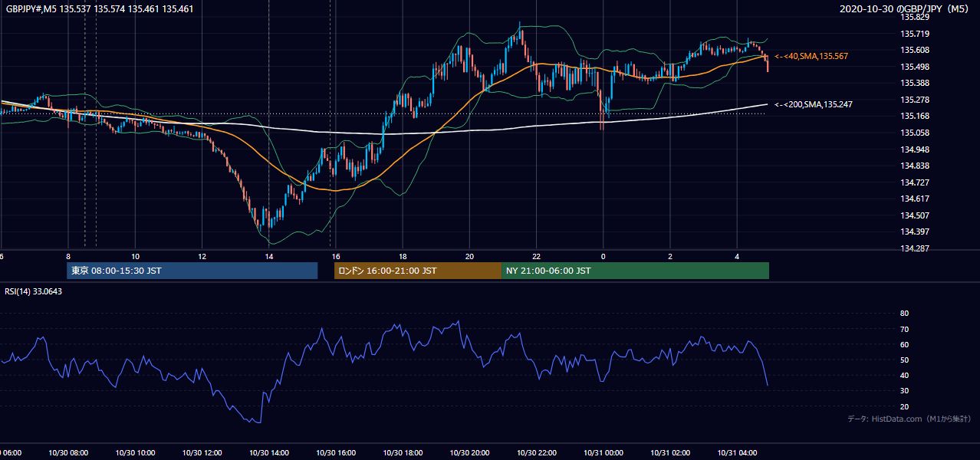Click price axis value 135.829

914,17
